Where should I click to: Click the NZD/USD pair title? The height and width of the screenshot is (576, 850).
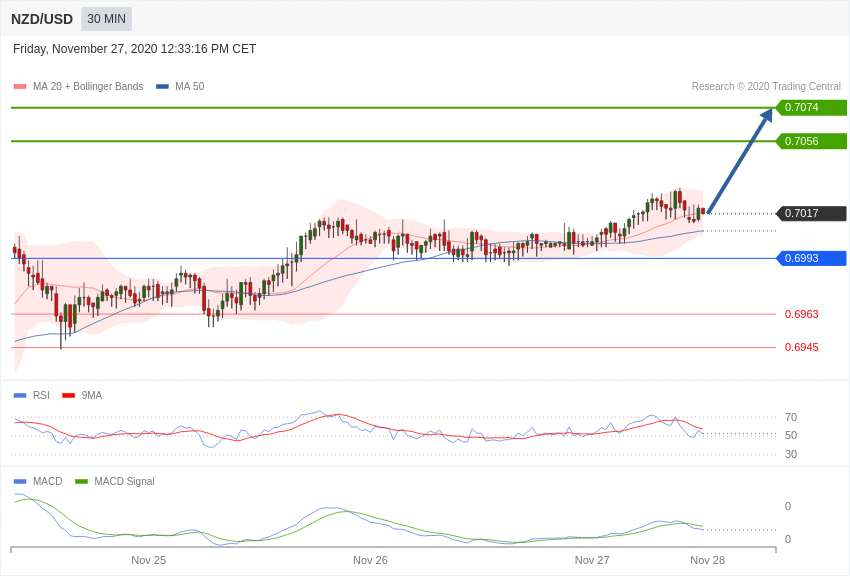(x=42, y=19)
